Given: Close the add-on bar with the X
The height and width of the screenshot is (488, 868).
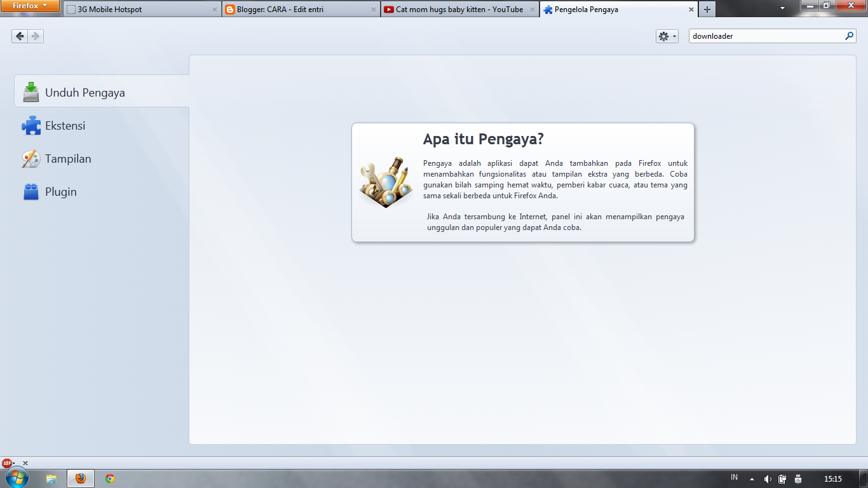Looking at the screenshot, I should [x=25, y=463].
